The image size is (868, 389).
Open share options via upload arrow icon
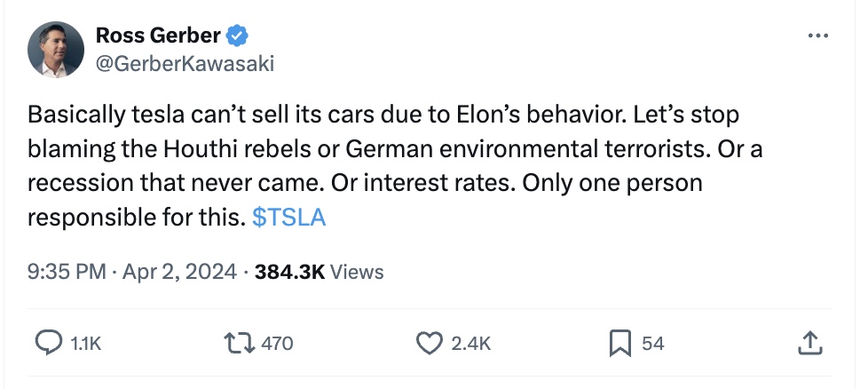point(808,343)
